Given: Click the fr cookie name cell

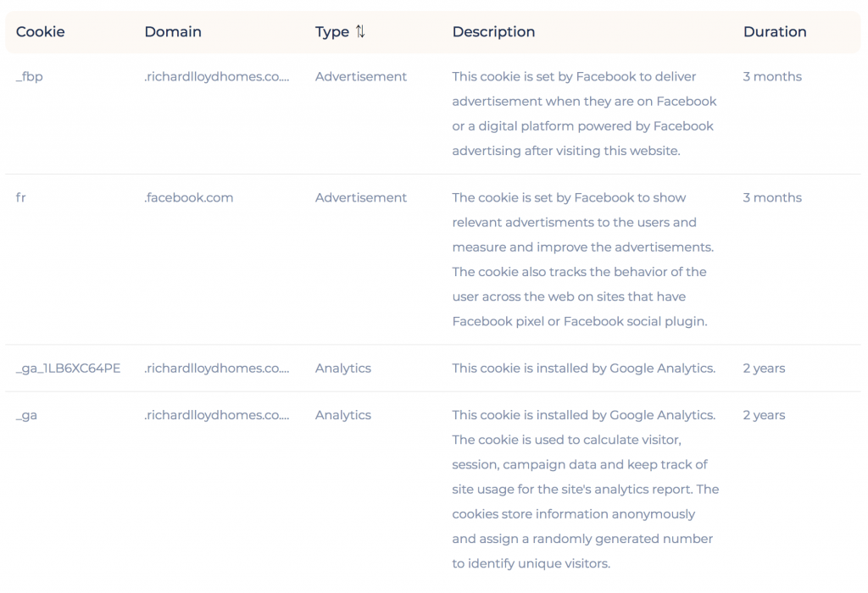Looking at the screenshot, I should point(21,197).
